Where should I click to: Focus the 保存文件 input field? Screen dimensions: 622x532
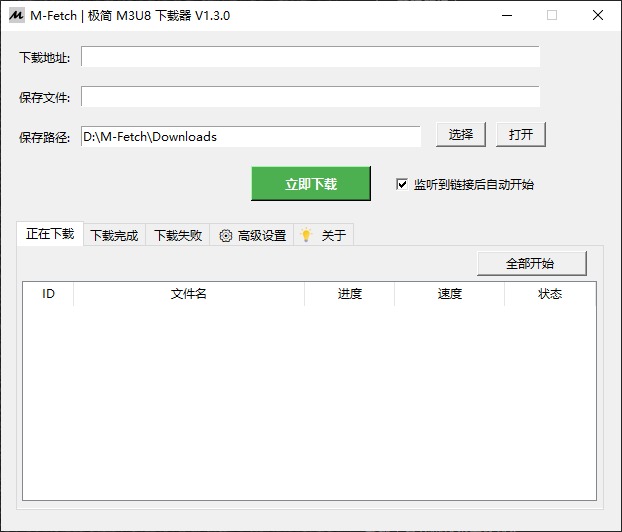(x=310, y=96)
